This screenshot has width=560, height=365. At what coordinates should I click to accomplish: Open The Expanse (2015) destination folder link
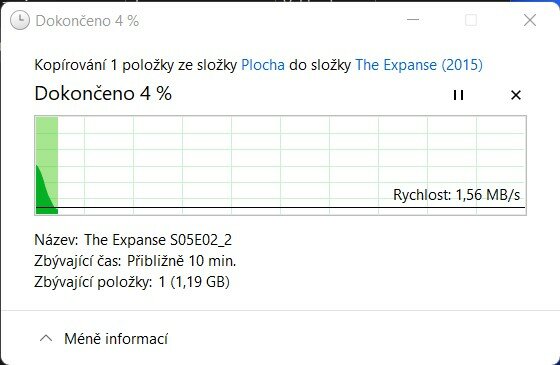tap(419, 65)
